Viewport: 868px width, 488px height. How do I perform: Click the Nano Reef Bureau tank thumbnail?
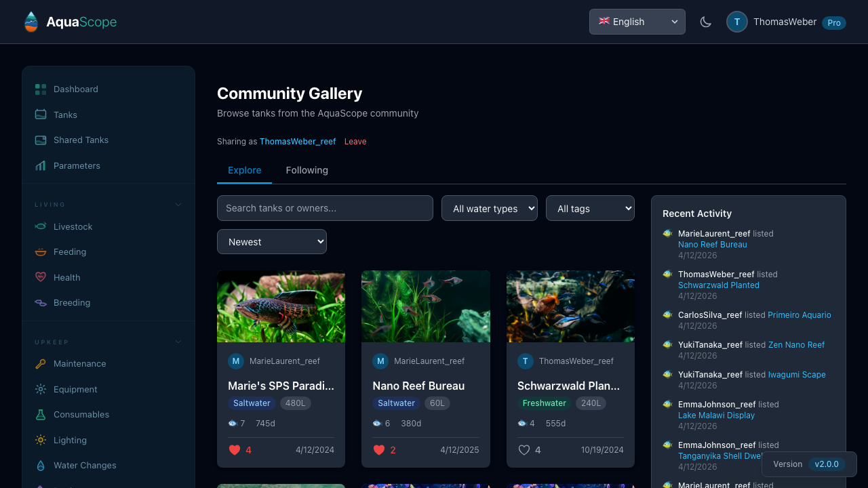click(x=425, y=306)
